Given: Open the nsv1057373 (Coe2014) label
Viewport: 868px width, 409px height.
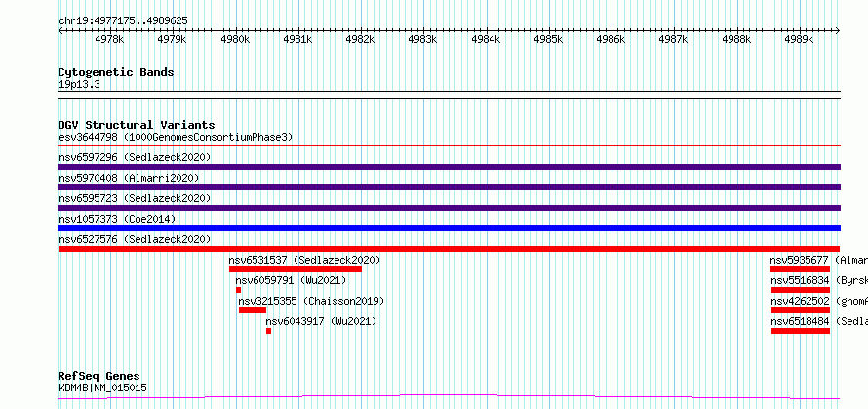Looking at the screenshot, I should (117, 219).
